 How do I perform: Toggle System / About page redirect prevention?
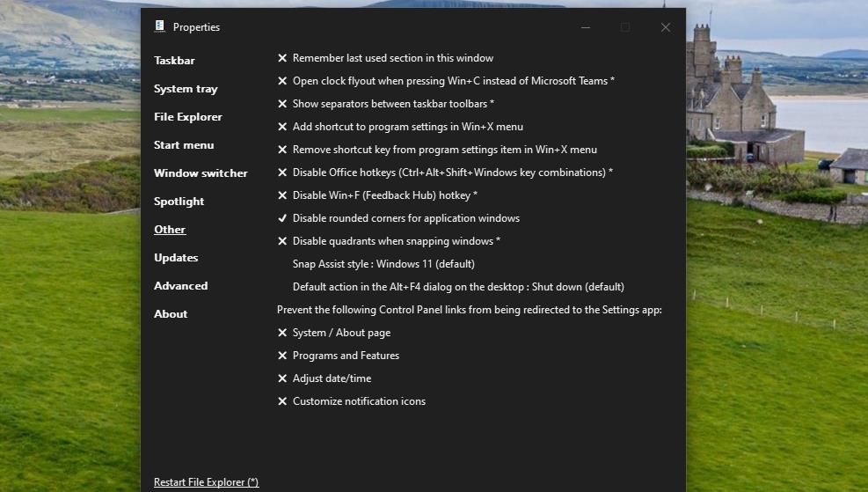[341, 333]
